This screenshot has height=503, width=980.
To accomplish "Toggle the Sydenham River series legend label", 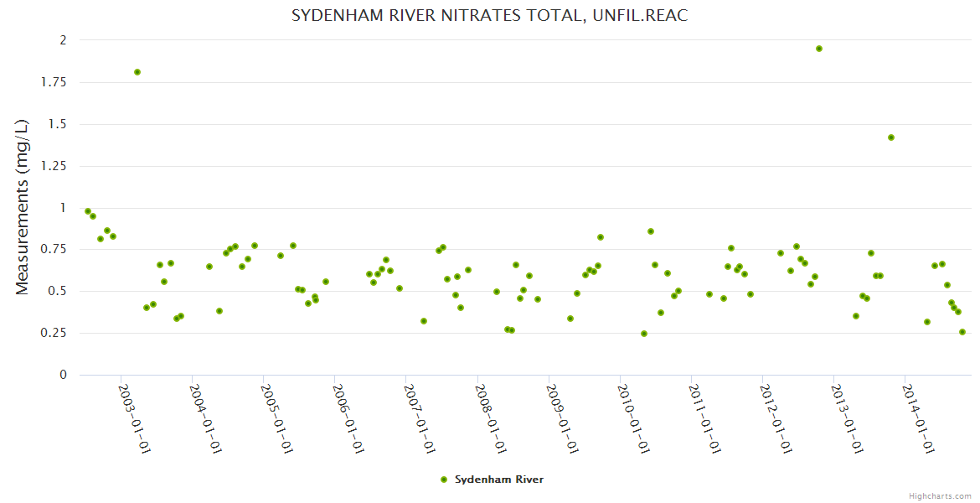I will point(499,480).
